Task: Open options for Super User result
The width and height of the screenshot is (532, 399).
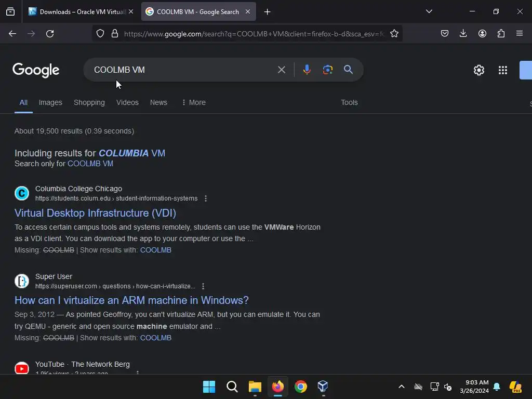Action: pyautogui.click(x=203, y=286)
